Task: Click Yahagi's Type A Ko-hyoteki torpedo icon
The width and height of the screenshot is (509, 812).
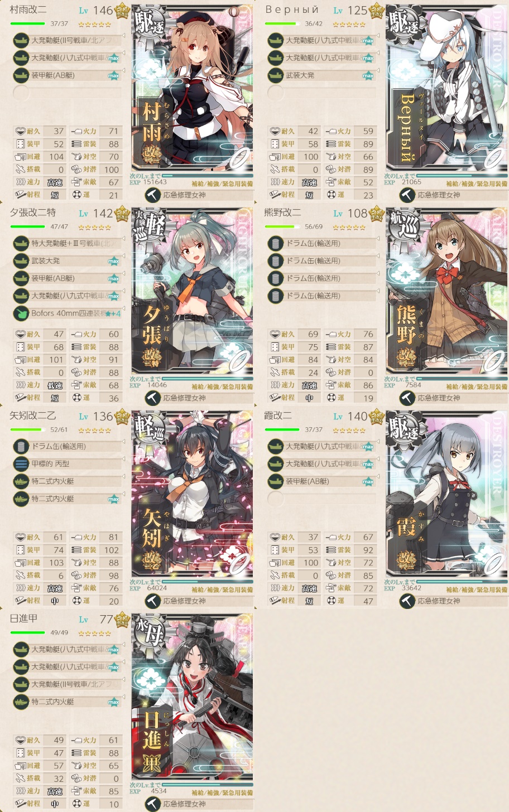Action: click(x=21, y=464)
